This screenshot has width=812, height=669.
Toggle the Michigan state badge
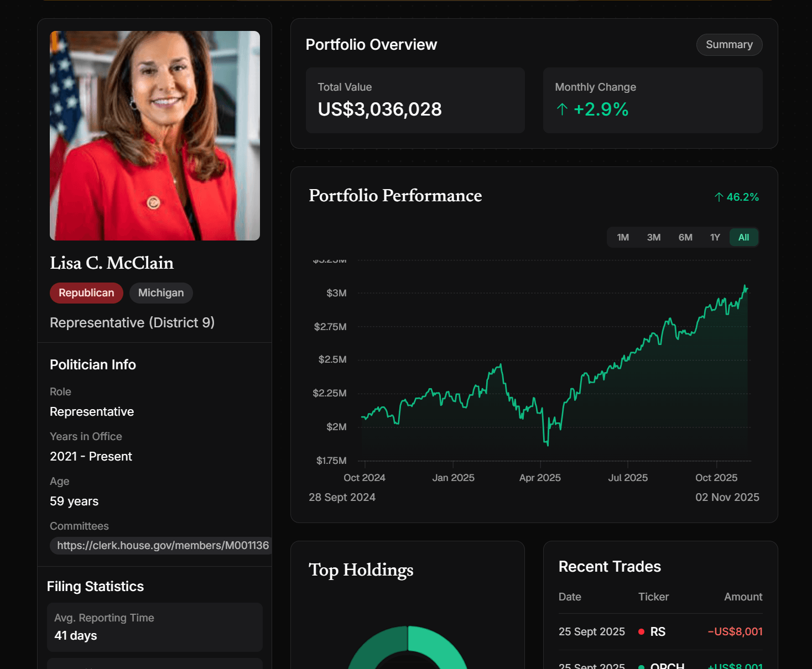(161, 293)
